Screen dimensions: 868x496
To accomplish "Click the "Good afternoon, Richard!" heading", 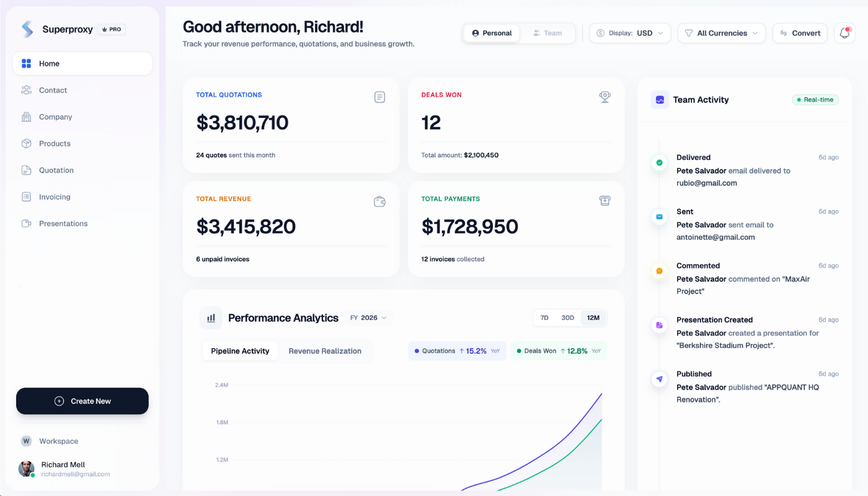I will (273, 27).
